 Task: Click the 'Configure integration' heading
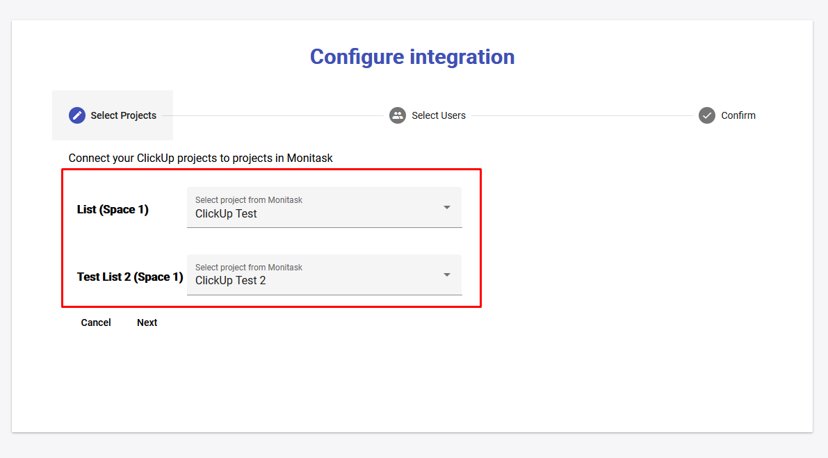[x=412, y=56]
